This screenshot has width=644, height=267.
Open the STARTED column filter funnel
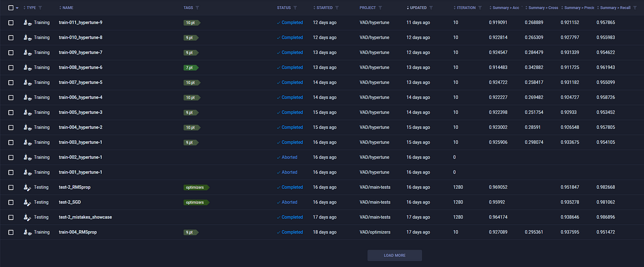tap(337, 8)
